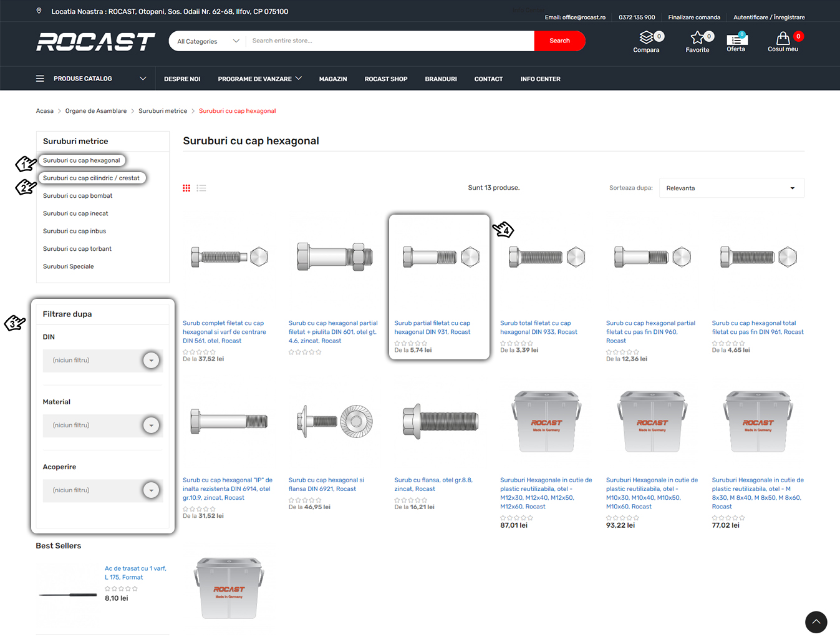This screenshot has height=637, width=840.
Task: Select Suruburi cu cap inecat category
Action: (75, 213)
